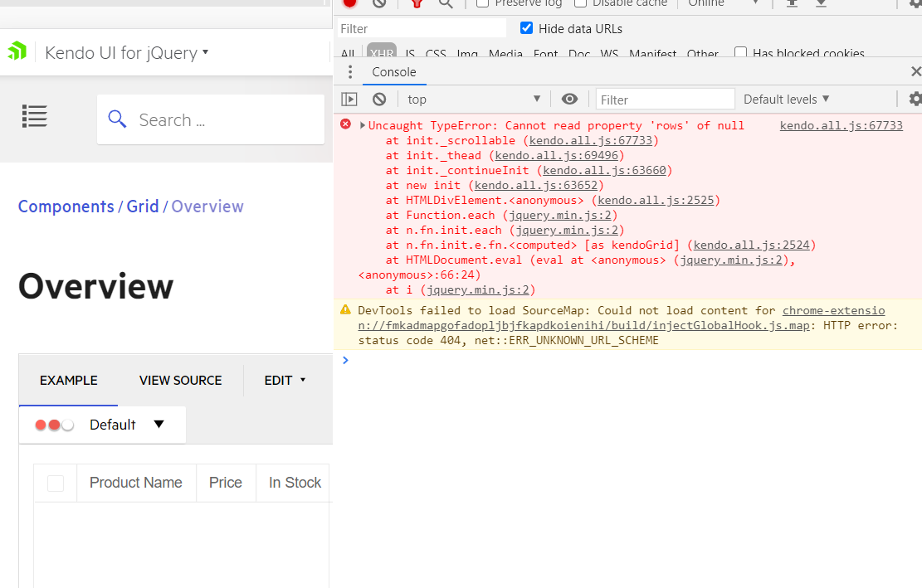Expand the Uncaught TypeError stack trace
This screenshot has width=922, height=588.
coord(363,126)
